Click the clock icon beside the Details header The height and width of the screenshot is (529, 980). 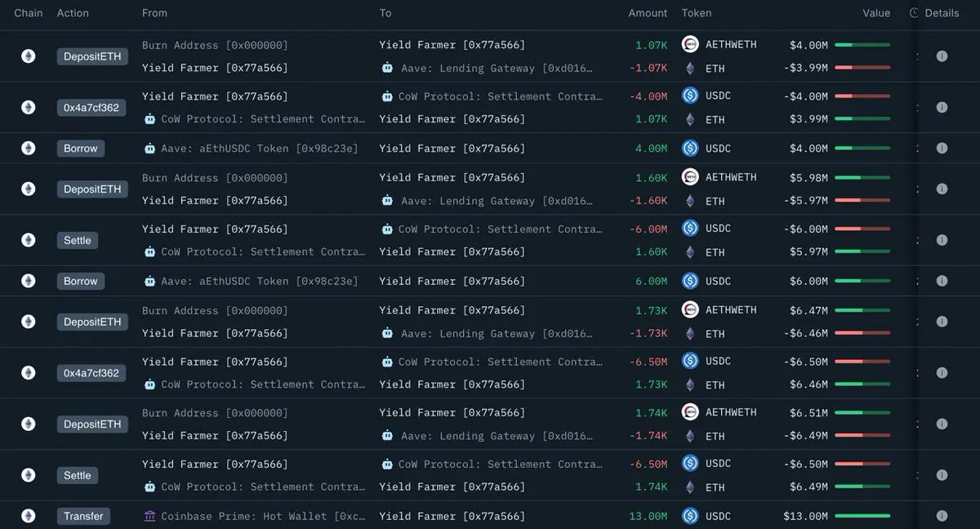coord(914,13)
